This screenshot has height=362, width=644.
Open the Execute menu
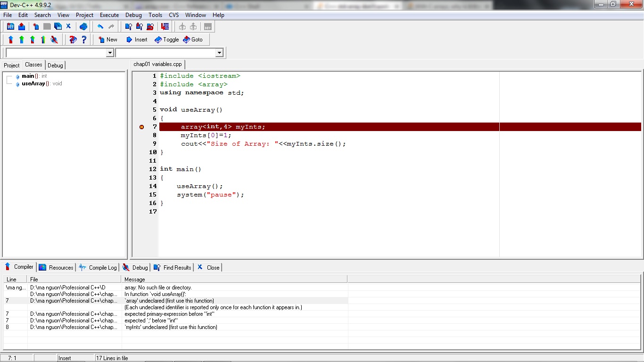tap(109, 15)
